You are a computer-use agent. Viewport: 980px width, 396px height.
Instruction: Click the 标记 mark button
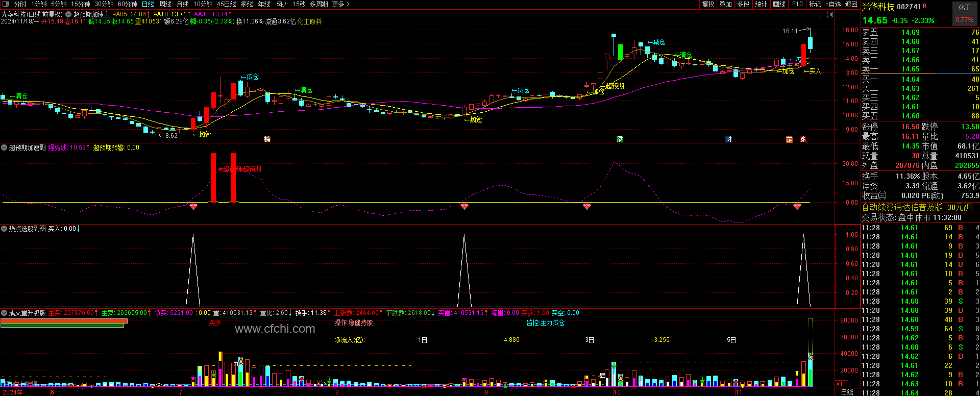[x=815, y=4]
